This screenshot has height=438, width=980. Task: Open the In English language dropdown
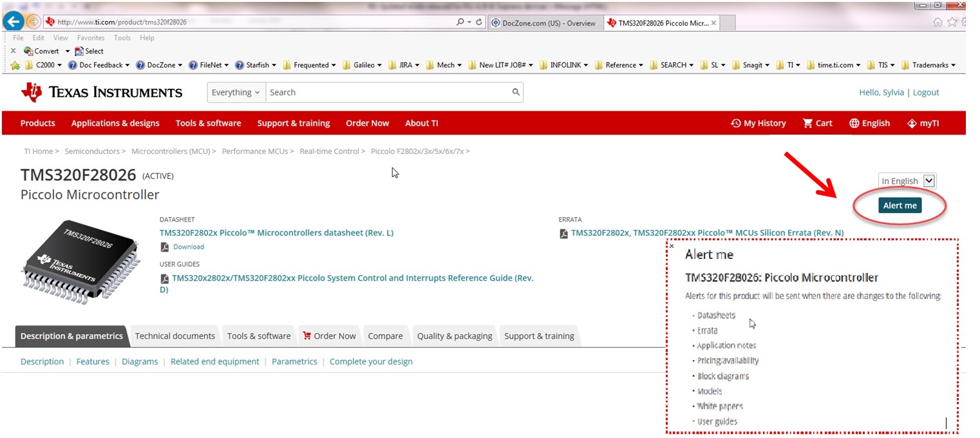pyautogui.click(x=907, y=181)
